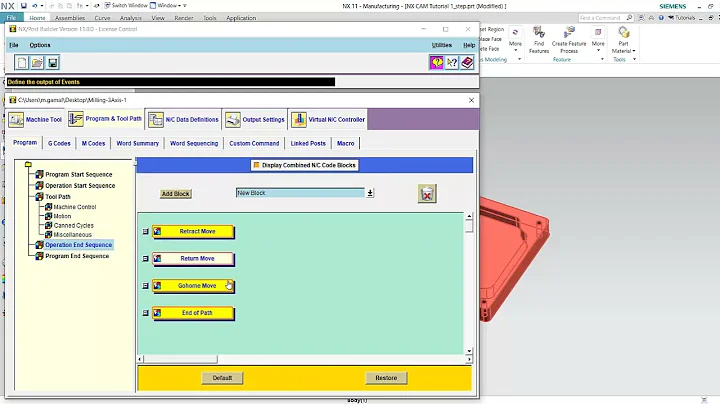The image size is (720, 404).
Task: Click the root folder icon in tree
Action: [28, 164]
